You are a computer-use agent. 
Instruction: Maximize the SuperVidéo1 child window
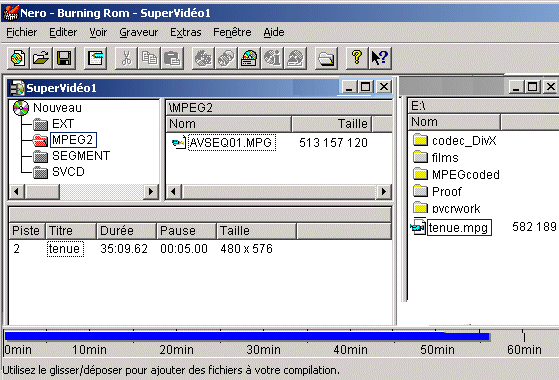click(365, 87)
